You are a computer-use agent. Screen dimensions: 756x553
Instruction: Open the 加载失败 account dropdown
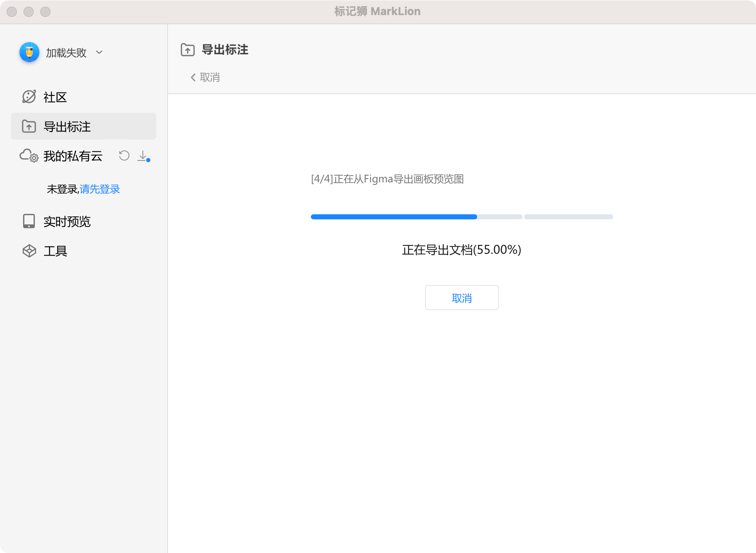pyautogui.click(x=66, y=52)
